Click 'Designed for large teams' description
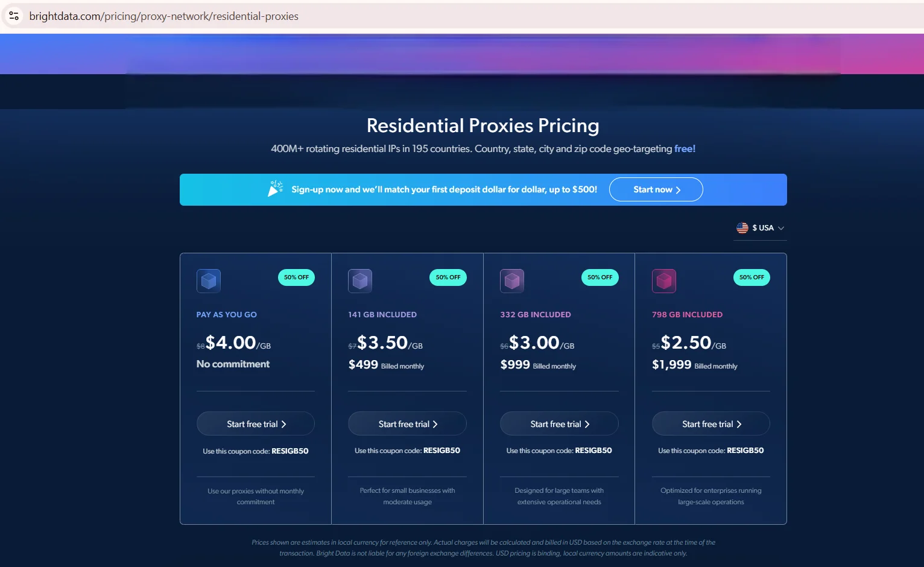This screenshot has height=567, width=924. coord(559,496)
